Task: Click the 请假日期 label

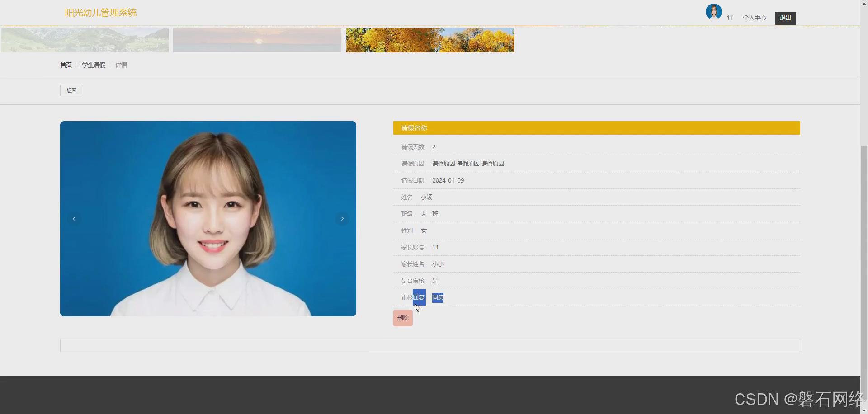Action: pos(413,180)
